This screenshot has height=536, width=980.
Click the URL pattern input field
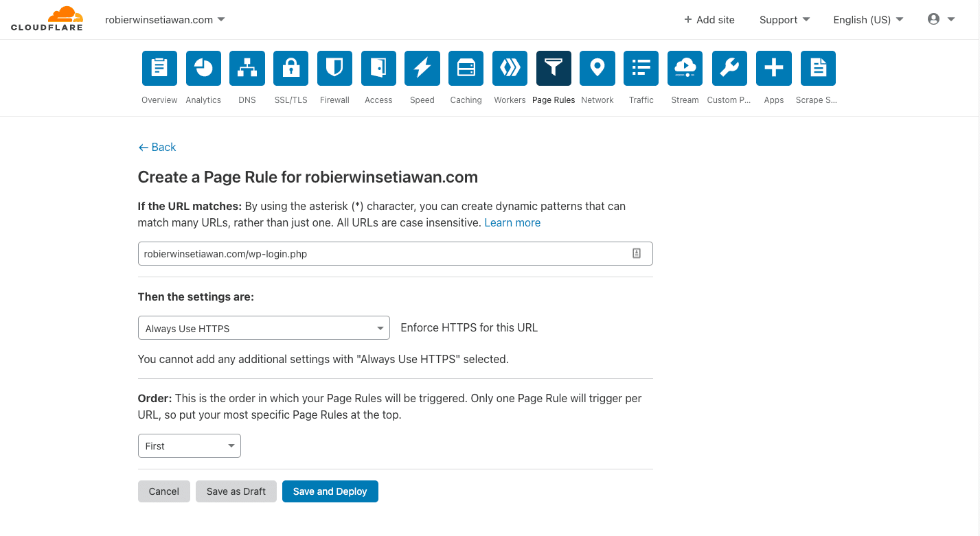pos(396,253)
